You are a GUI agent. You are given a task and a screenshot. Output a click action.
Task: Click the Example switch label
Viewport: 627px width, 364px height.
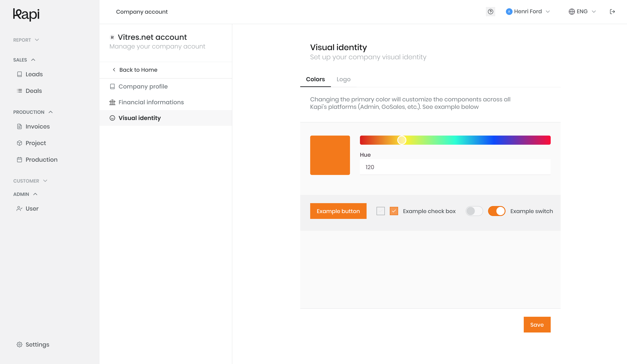(531, 211)
